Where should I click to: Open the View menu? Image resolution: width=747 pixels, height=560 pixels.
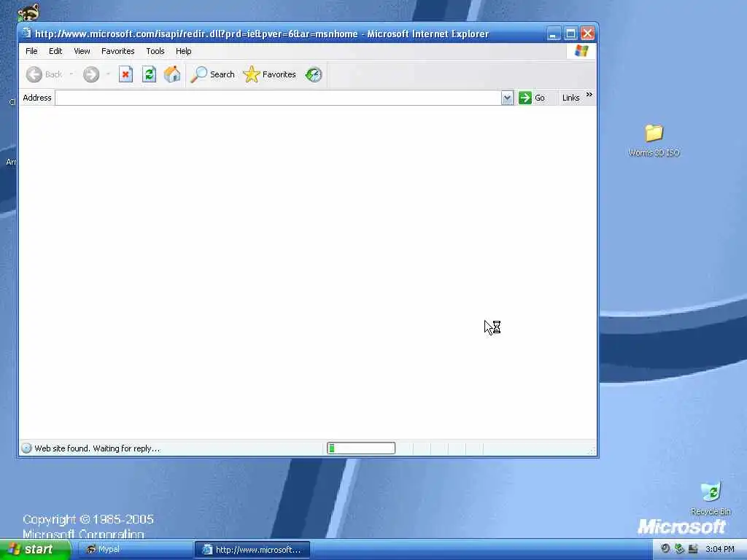pyautogui.click(x=82, y=51)
